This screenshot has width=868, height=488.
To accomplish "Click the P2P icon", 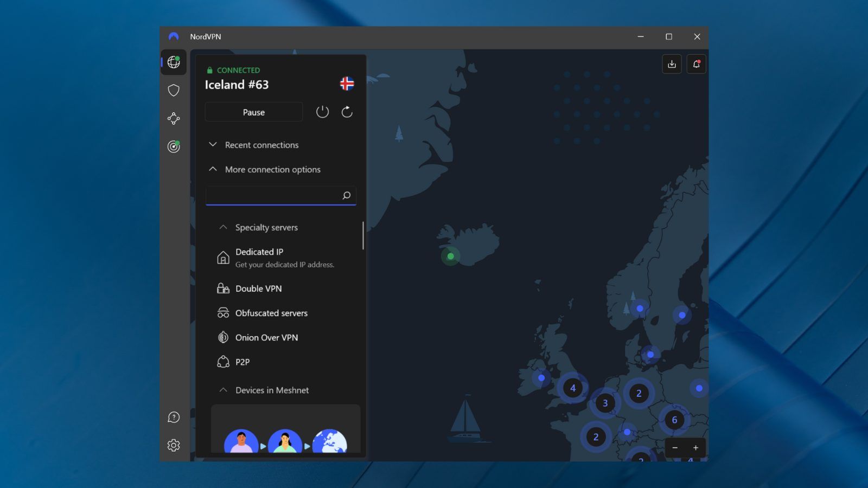I will pos(223,362).
